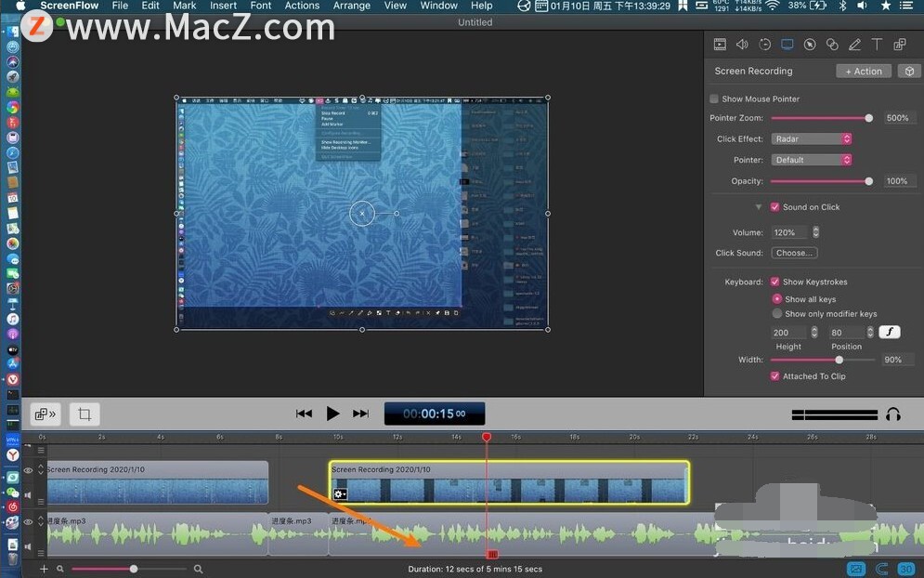Open the Mark menu
The height and width of the screenshot is (578, 924).
[185, 6]
